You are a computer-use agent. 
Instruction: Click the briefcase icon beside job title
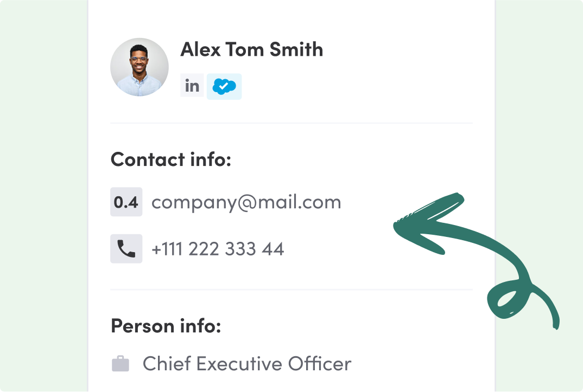point(121,364)
